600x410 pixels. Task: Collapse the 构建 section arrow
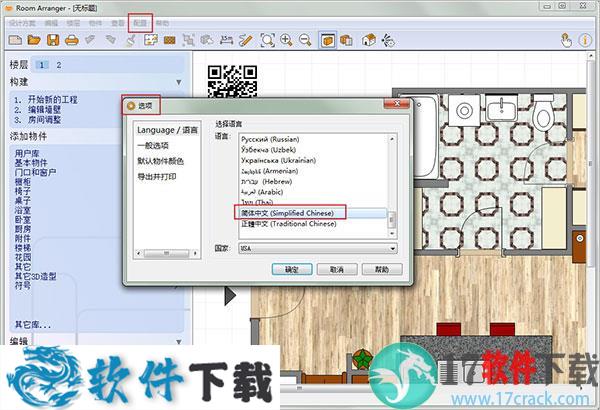coord(179,82)
